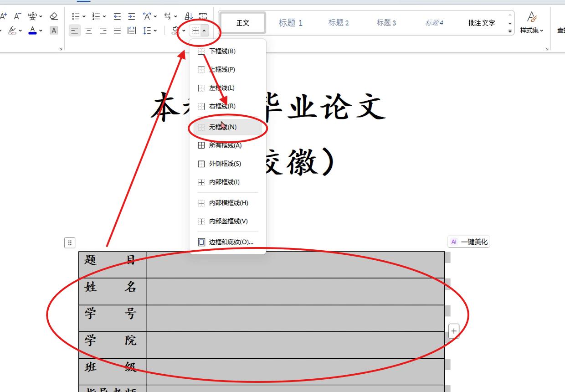Screen dimensions: 565x392
Task: Click the table move handle above the table
Action: (70, 242)
